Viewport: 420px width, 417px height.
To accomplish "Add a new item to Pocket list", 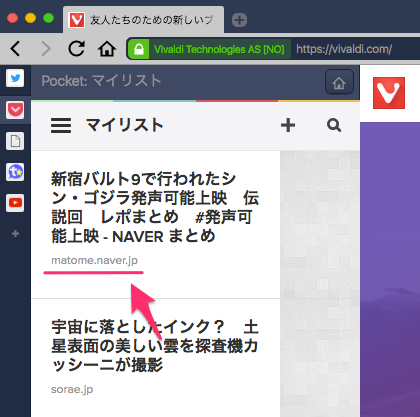I will click(x=288, y=125).
